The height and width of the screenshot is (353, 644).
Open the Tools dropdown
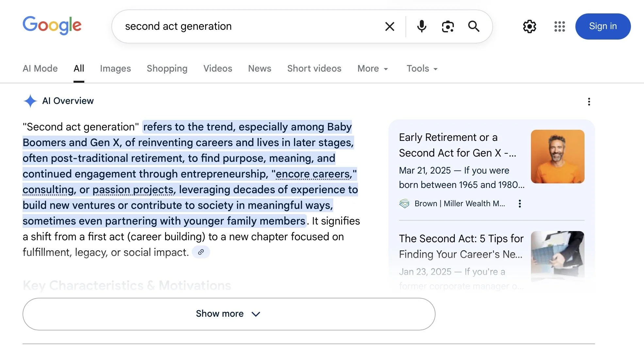coord(421,69)
